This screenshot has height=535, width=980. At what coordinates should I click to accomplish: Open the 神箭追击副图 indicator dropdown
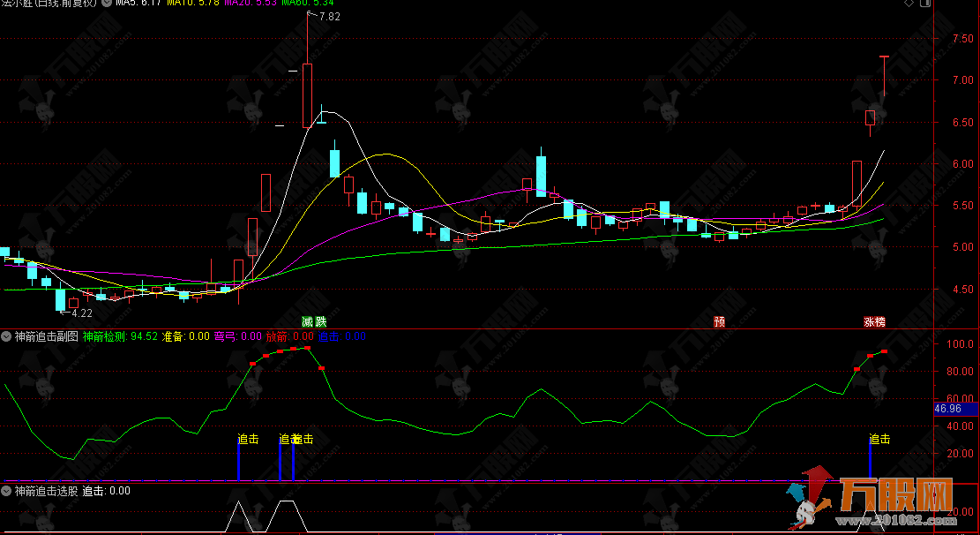6,336
